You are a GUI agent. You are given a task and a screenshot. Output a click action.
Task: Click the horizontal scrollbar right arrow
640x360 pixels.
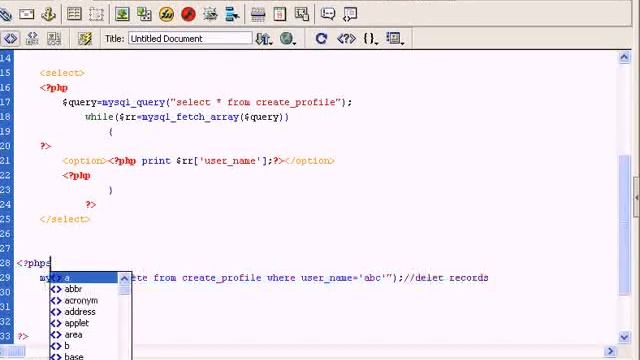pos(610,351)
